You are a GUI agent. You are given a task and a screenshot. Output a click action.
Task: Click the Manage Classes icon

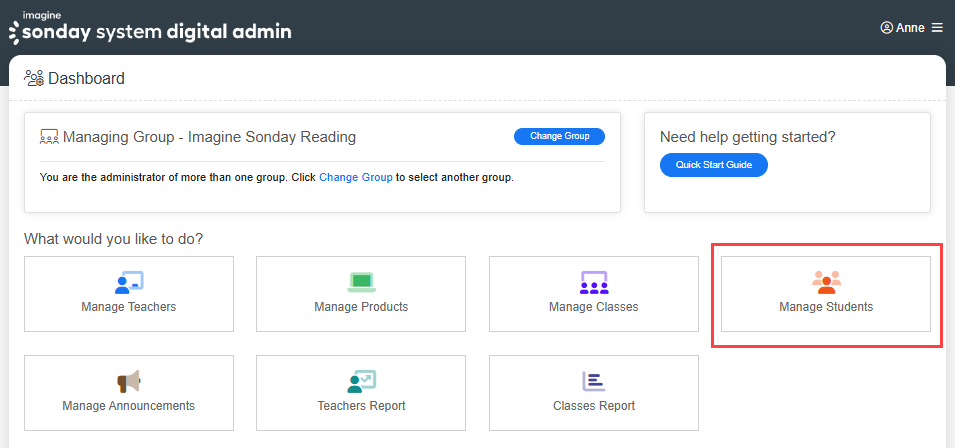[593, 282]
